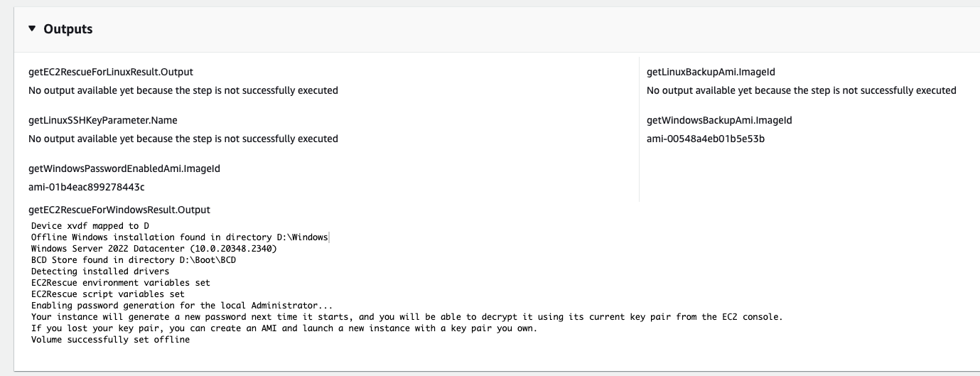Click the Windows Server 2022 Datacenter line
The height and width of the screenshot is (376, 980).
(x=154, y=249)
